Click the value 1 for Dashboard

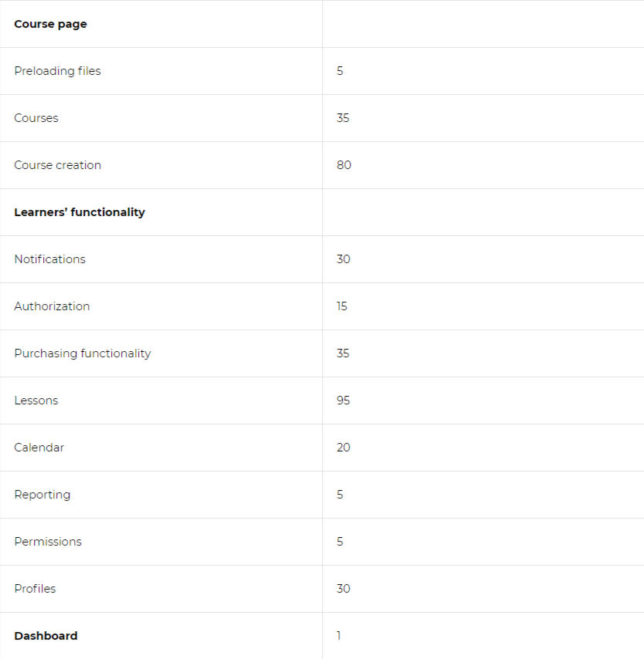[339, 636]
